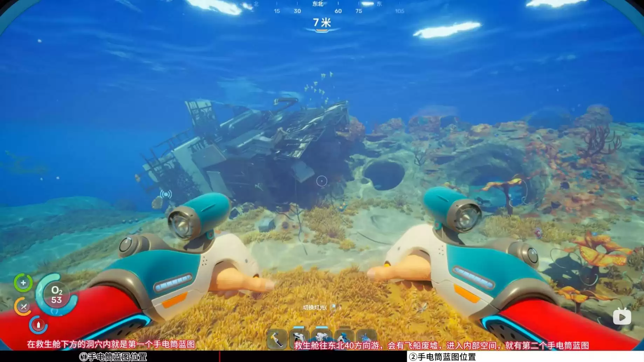The width and height of the screenshot is (644, 362).
Task: Click the depth indicator bar under 7米
Action: (322, 31)
